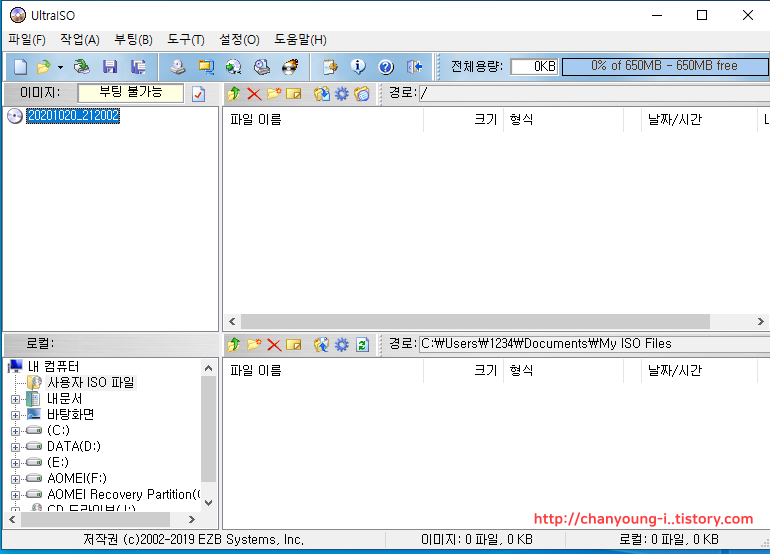Expand the 바탕화면 tree node
Viewport: 770px width, 554px height.
pyautogui.click(x=15, y=416)
